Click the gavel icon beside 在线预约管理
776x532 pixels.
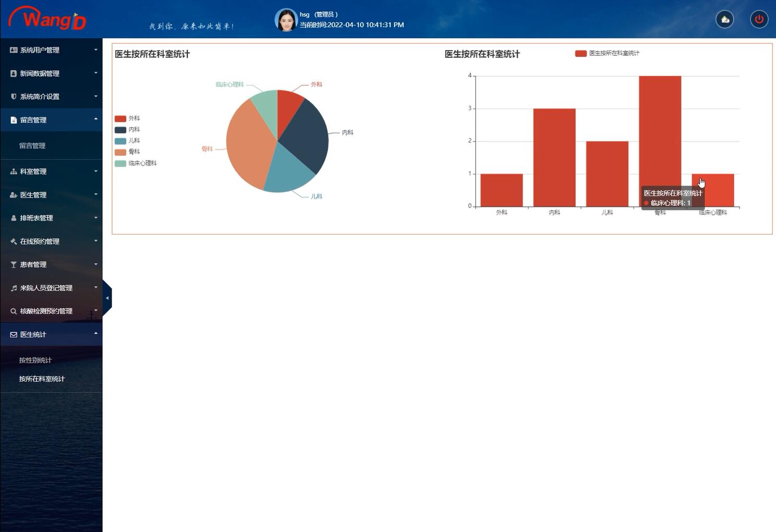[x=14, y=241]
